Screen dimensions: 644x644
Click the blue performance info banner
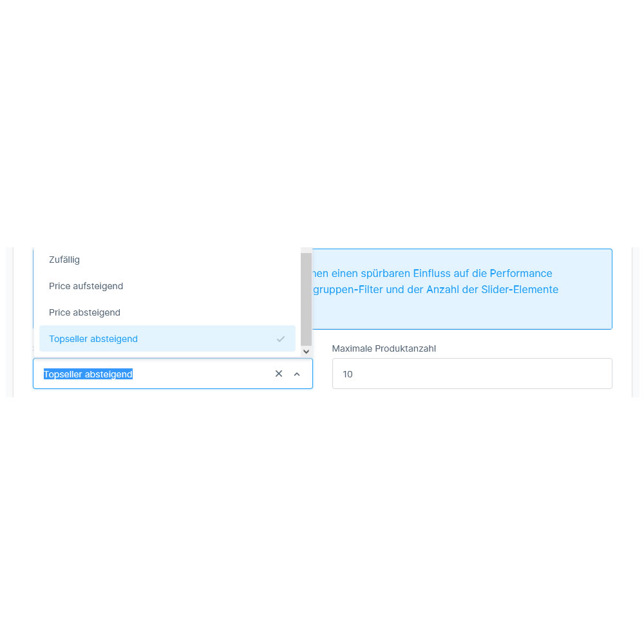pos(462,289)
